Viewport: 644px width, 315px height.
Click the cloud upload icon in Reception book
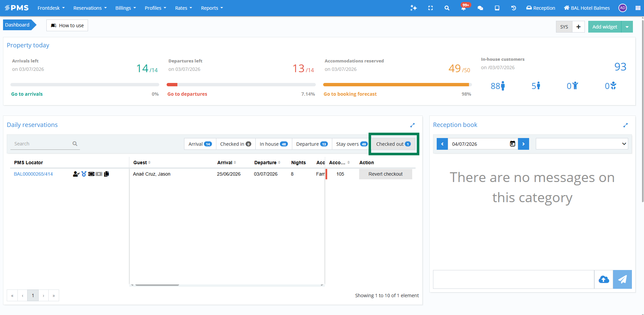point(604,279)
